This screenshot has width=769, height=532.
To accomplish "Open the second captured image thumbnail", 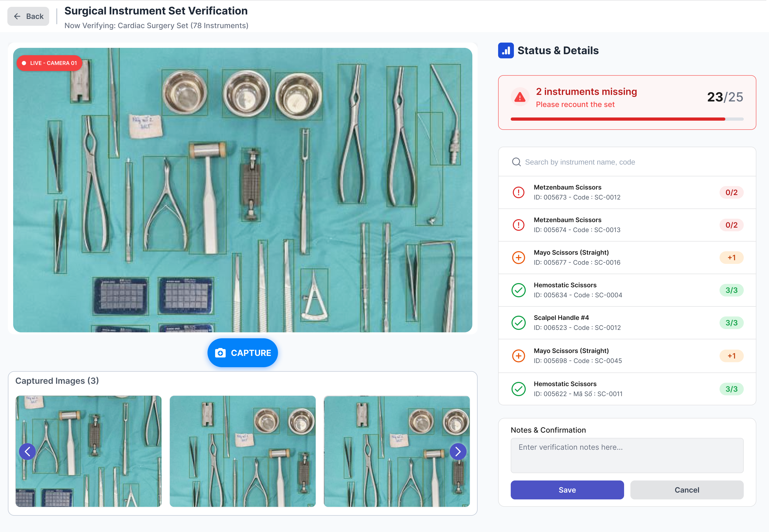I will [x=242, y=451].
